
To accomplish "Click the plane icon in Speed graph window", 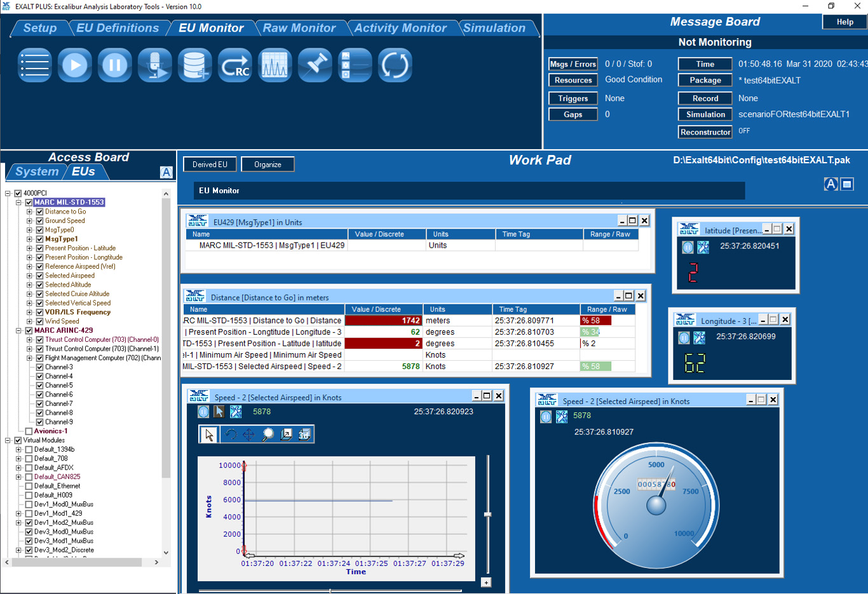I will [236, 412].
